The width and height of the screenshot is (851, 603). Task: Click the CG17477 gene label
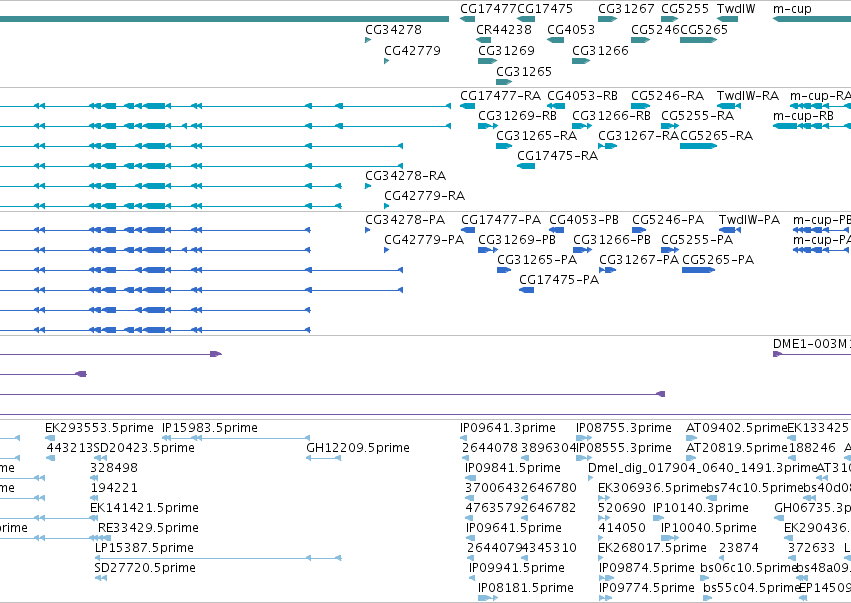tap(488, 9)
